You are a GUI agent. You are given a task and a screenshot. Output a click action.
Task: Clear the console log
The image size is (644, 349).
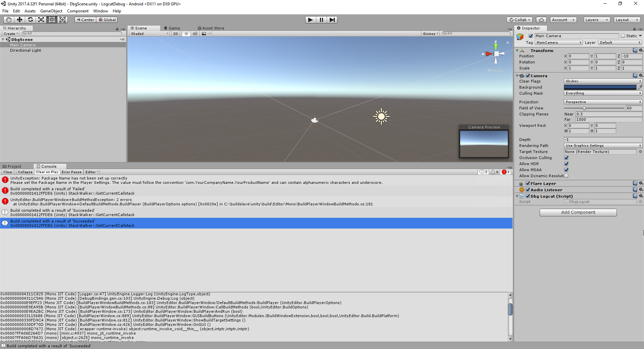[8, 172]
